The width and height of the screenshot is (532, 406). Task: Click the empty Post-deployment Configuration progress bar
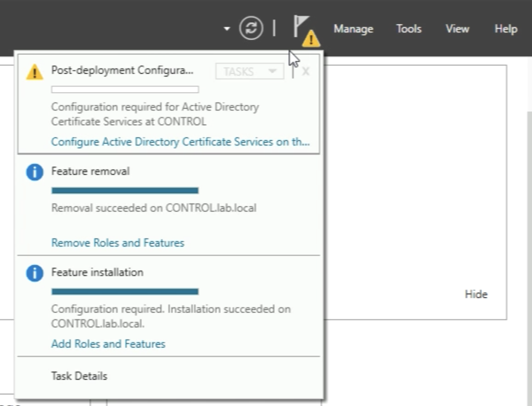(125, 90)
